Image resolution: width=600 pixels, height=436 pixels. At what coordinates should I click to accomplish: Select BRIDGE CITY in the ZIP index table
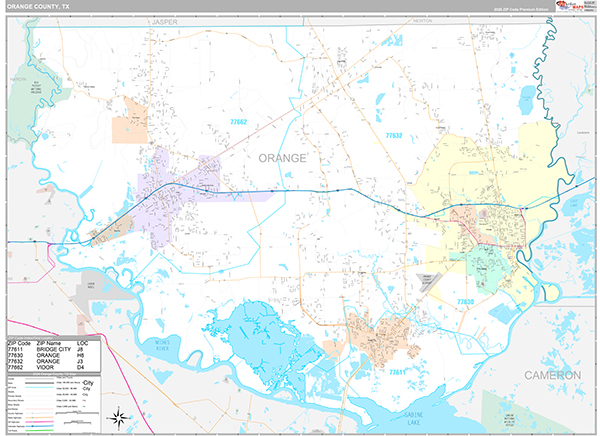pyautogui.click(x=54, y=349)
